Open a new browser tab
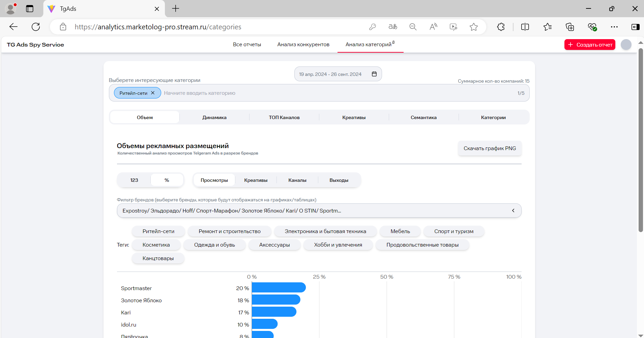644x338 pixels. [x=176, y=9]
